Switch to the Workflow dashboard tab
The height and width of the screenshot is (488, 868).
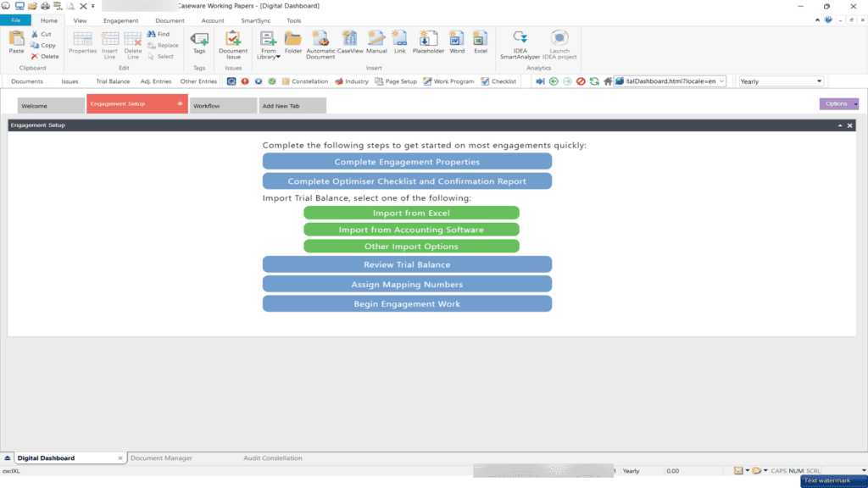[223, 106]
